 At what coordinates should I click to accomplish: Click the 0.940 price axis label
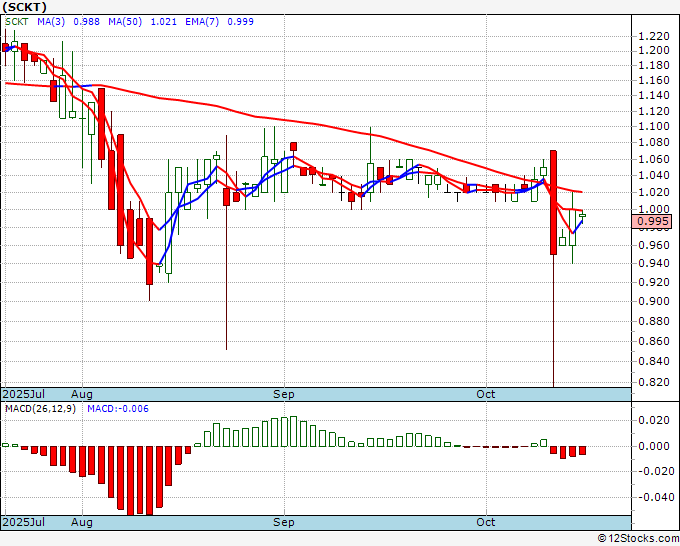coord(654,263)
